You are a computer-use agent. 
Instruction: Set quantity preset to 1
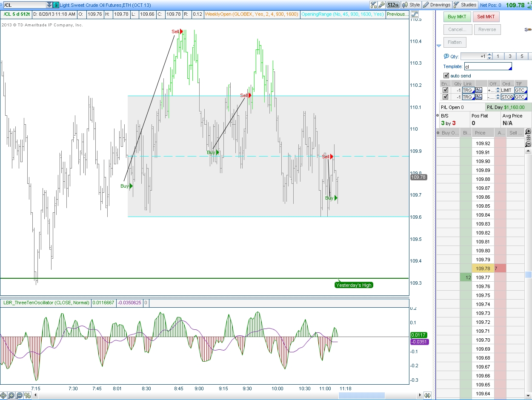coord(498,56)
